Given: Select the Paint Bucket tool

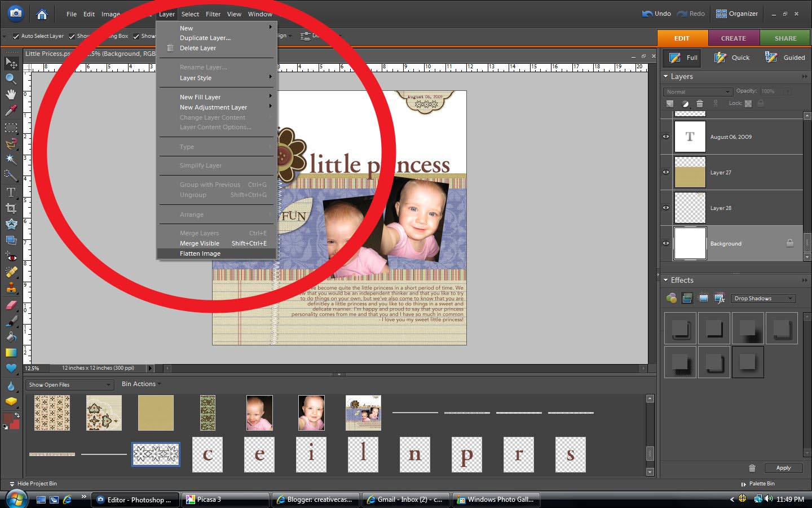Looking at the screenshot, I should [11, 336].
